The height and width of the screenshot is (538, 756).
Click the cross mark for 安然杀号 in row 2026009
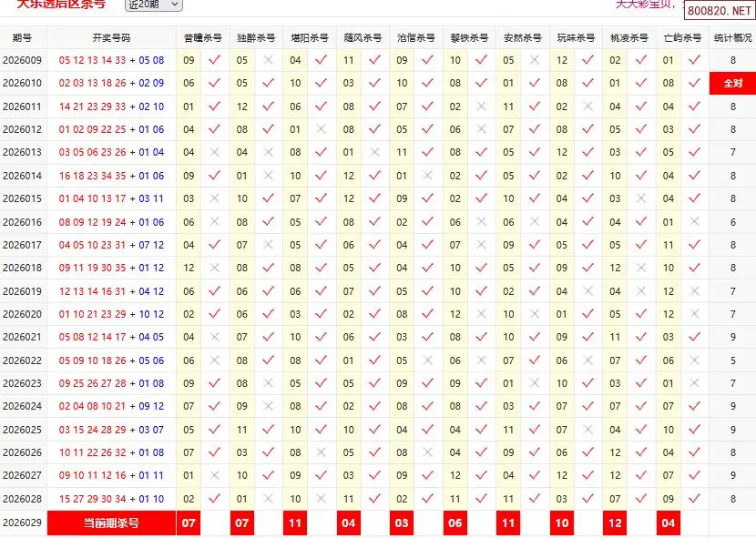[535, 60]
